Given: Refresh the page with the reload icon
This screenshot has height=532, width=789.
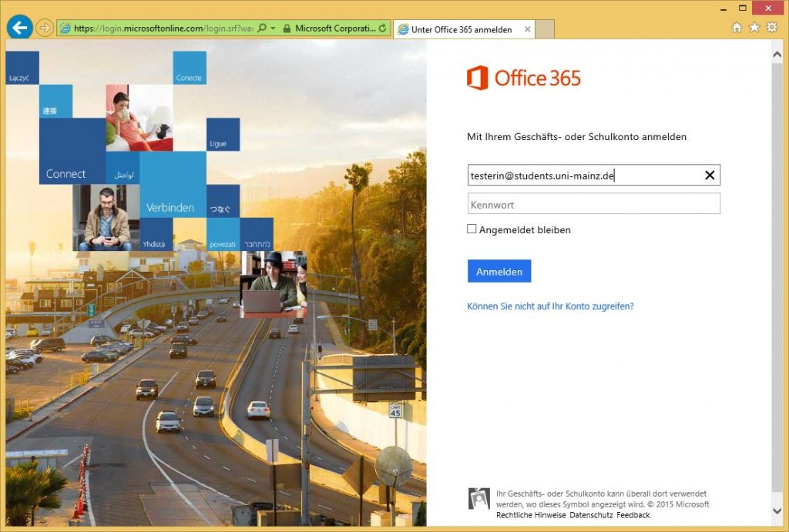Looking at the screenshot, I should click(x=382, y=28).
